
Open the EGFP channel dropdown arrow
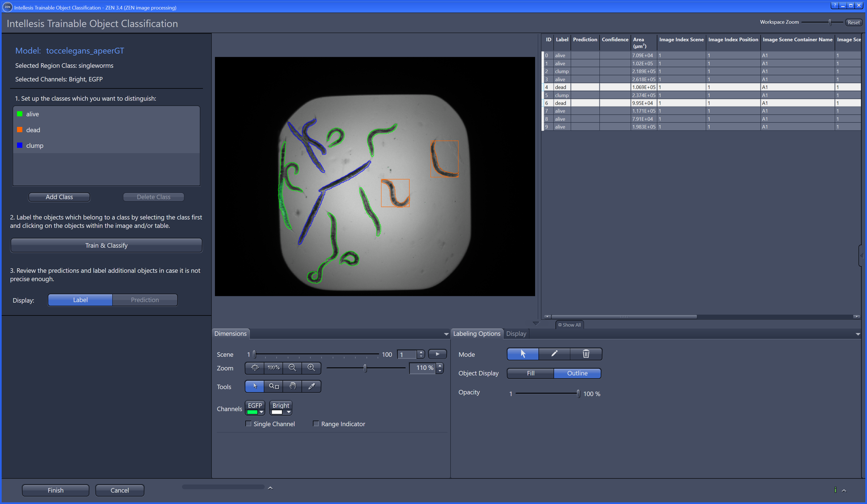pyautogui.click(x=262, y=412)
